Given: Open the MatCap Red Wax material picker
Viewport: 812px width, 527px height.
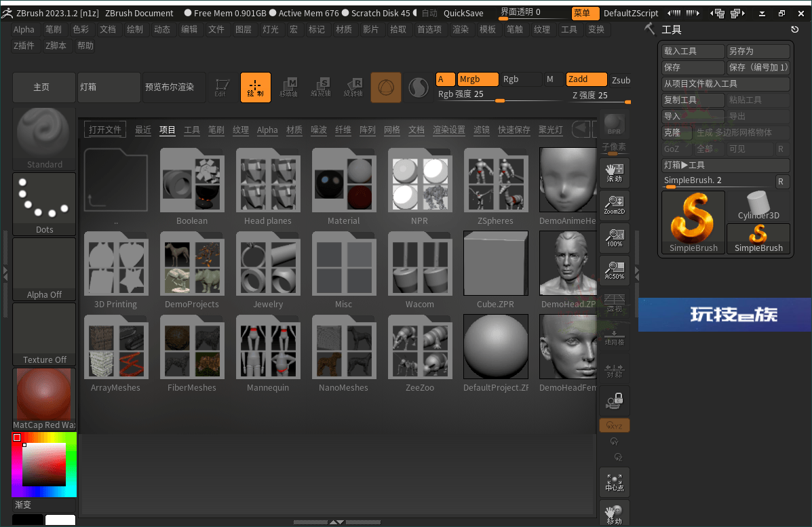Looking at the screenshot, I should [x=44, y=399].
